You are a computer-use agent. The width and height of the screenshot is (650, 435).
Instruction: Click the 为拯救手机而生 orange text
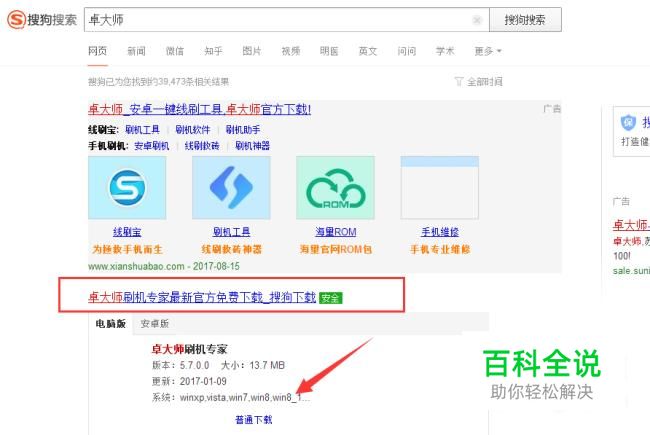click(x=127, y=249)
